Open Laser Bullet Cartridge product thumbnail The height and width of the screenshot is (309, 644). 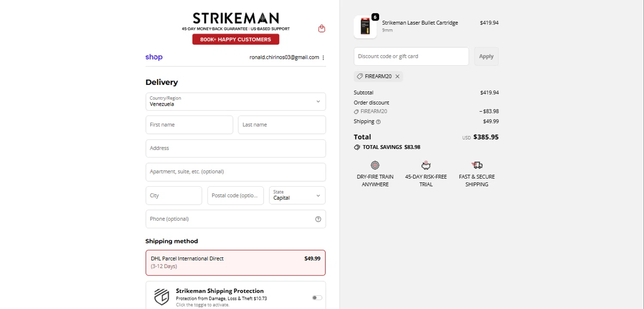[x=365, y=27]
